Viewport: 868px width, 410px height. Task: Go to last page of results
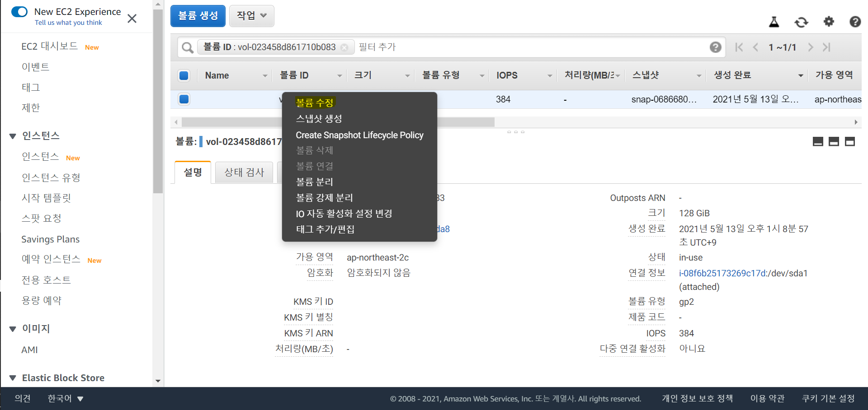826,47
